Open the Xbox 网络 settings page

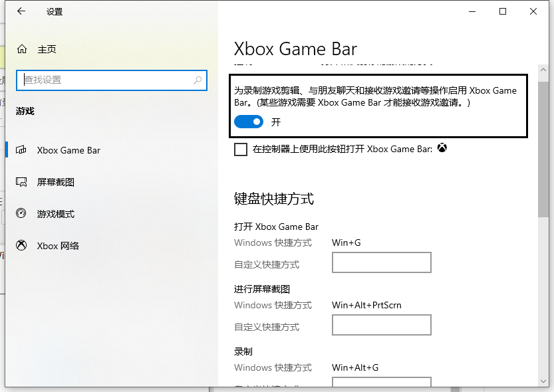(112, 246)
